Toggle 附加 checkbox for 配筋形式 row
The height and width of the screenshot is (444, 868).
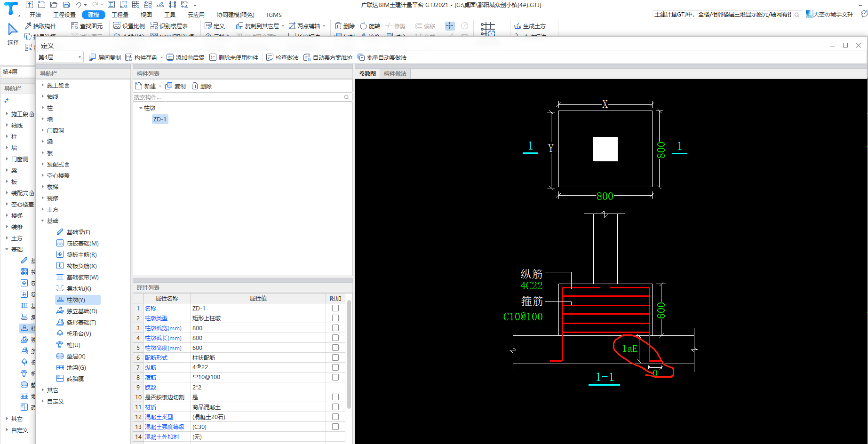pos(335,357)
